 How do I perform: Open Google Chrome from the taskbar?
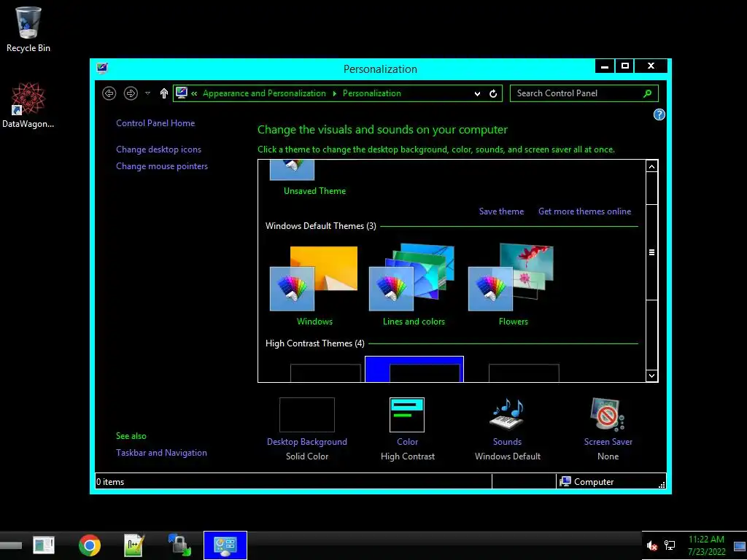(x=90, y=545)
